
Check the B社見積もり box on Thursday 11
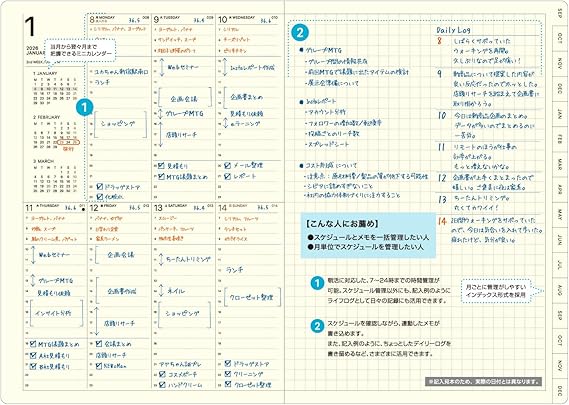point(33,366)
